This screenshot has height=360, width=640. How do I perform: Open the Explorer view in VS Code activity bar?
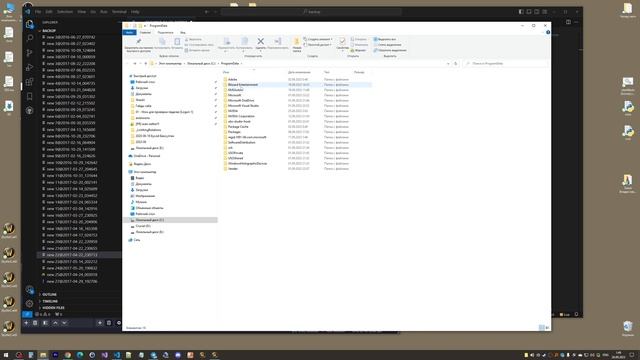point(29,25)
